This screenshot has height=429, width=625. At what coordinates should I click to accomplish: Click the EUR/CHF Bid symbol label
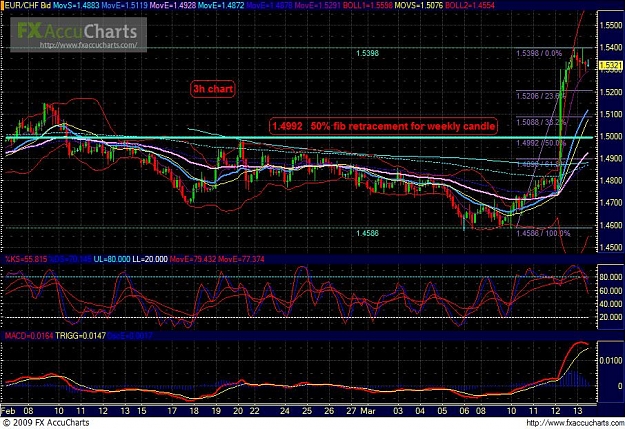click(x=28, y=5)
